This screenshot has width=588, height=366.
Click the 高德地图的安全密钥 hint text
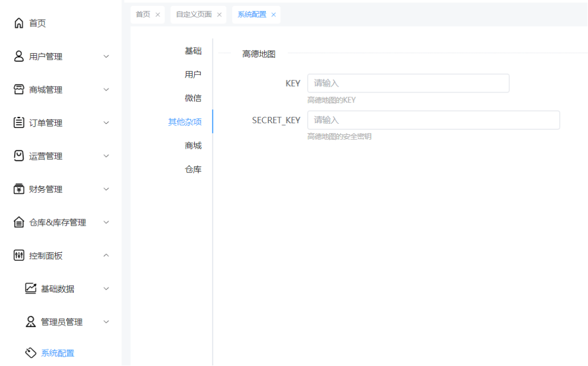(x=340, y=137)
